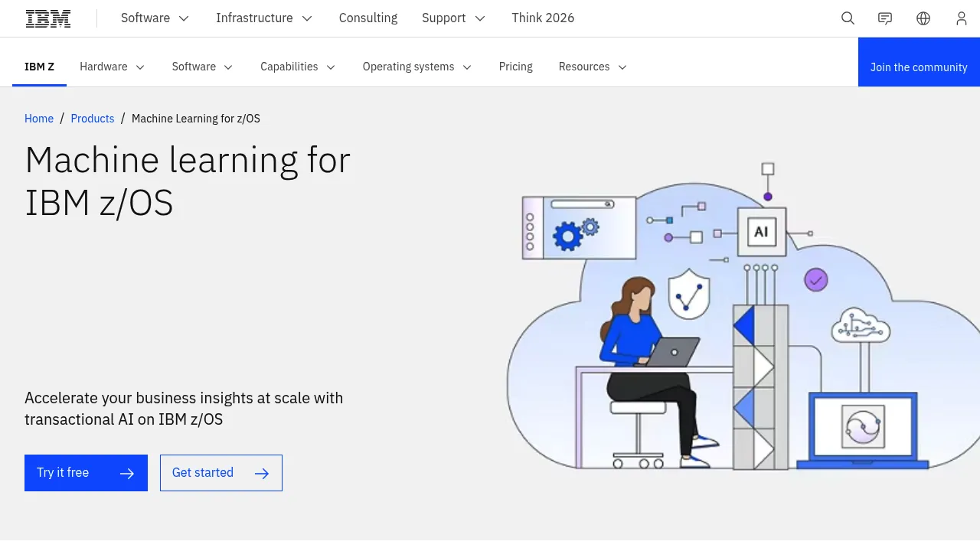
Task: Expand the Operating systems submenu
Action: tap(417, 67)
